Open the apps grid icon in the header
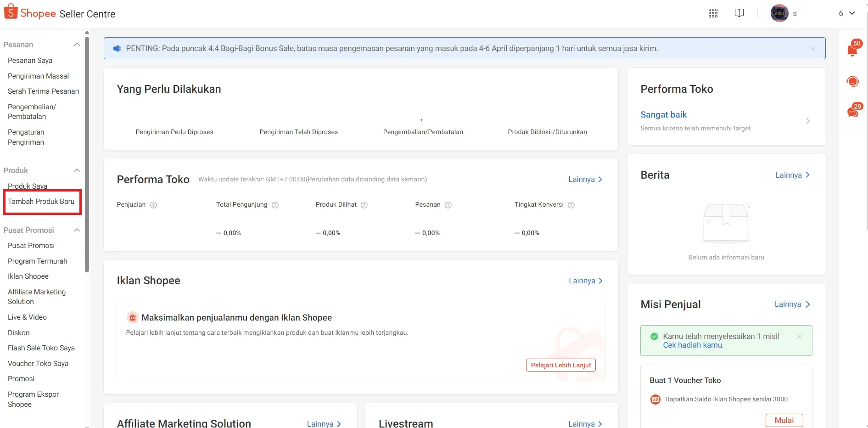This screenshot has width=868, height=428. [x=713, y=13]
